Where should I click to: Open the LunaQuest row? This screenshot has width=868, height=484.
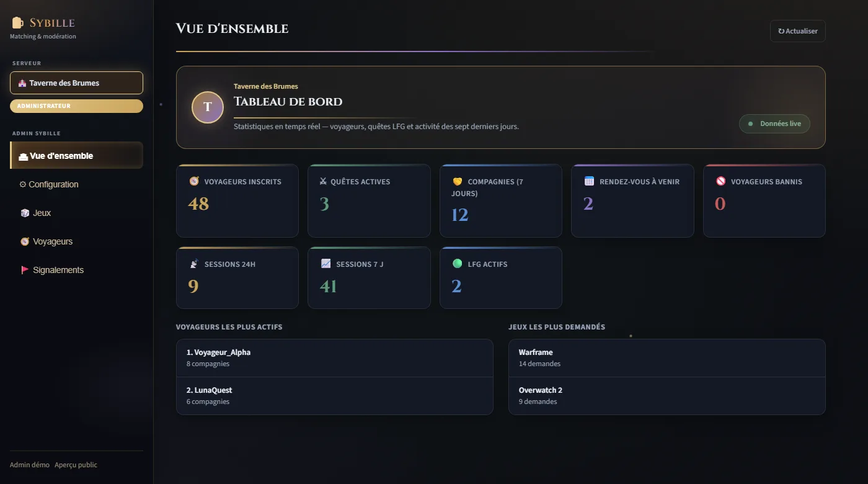(x=335, y=396)
